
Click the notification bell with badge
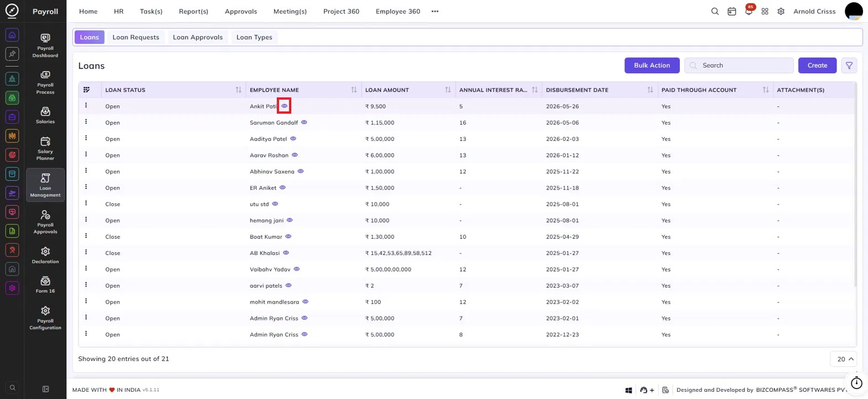pyautogui.click(x=749, y=11)
